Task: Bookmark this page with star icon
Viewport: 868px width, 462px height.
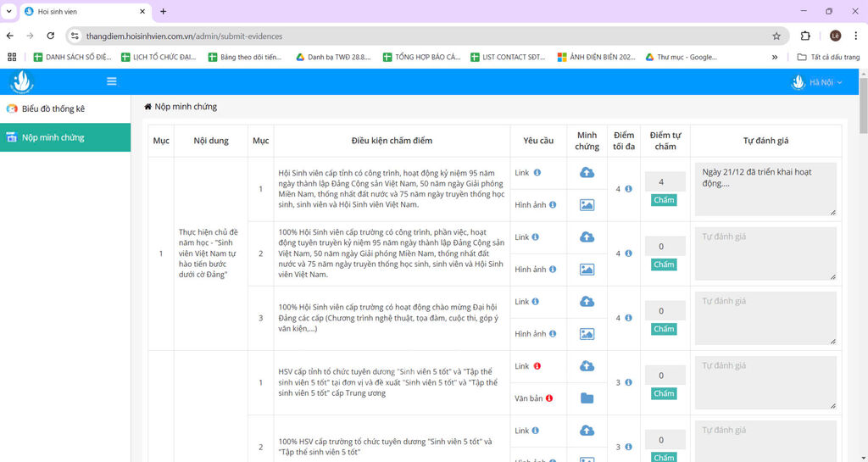Action: (776, 36)
